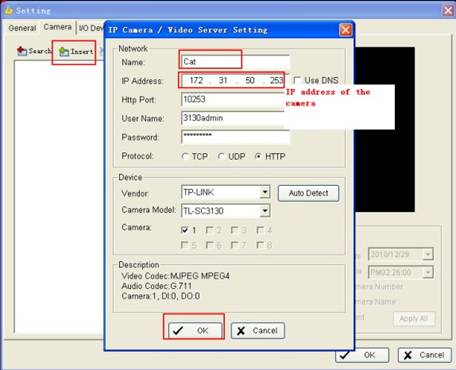Viewport: 456px width, 370px height.
Task: Click the Setting window's bottom OK button
Action: (362, 355)
